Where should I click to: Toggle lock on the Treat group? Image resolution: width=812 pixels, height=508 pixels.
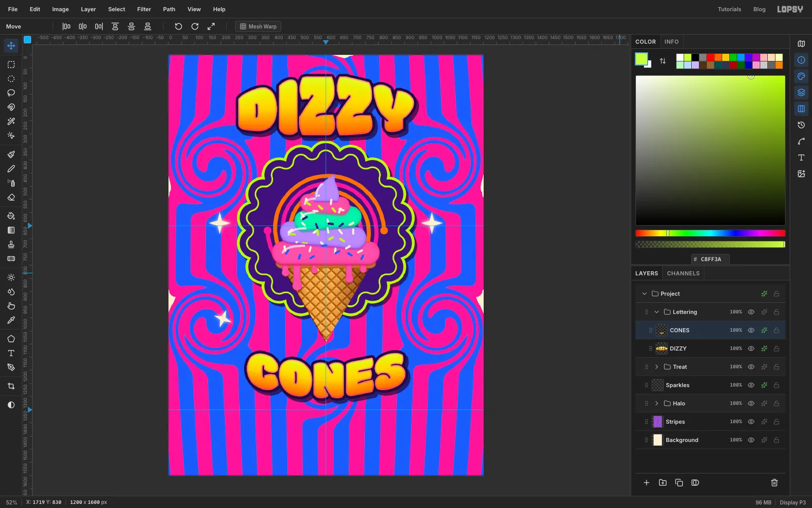776,367
